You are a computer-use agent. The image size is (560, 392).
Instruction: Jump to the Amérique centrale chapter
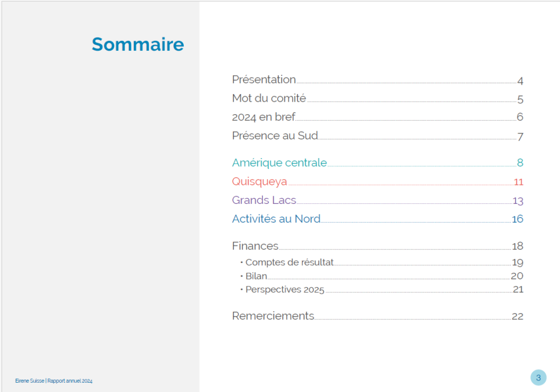279,162
